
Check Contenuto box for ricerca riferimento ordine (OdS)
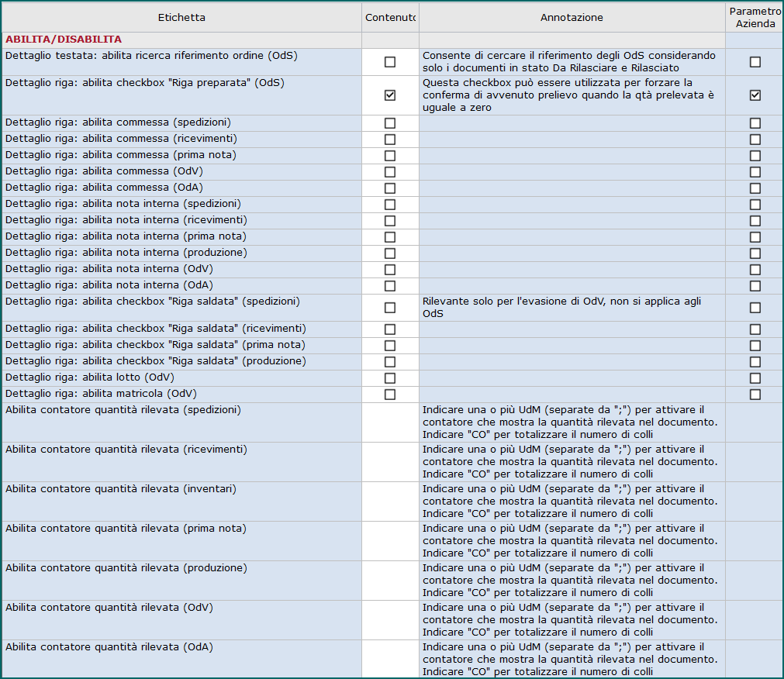tap(390, 62)
